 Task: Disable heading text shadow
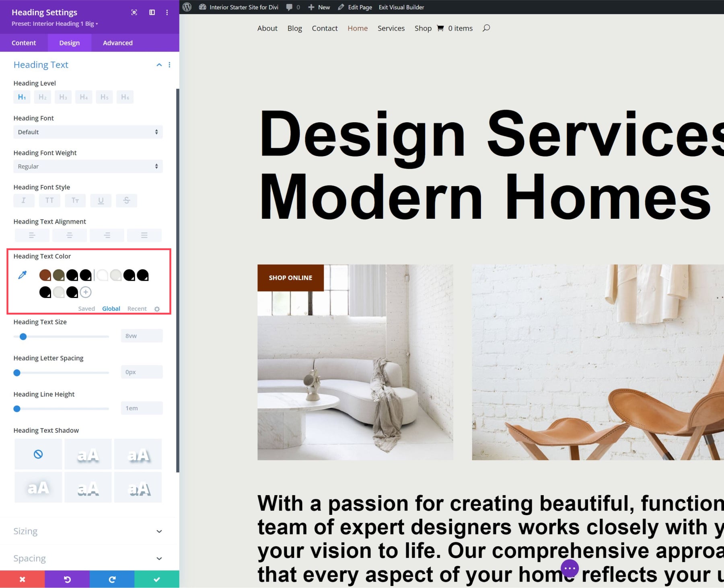point(38,454)
